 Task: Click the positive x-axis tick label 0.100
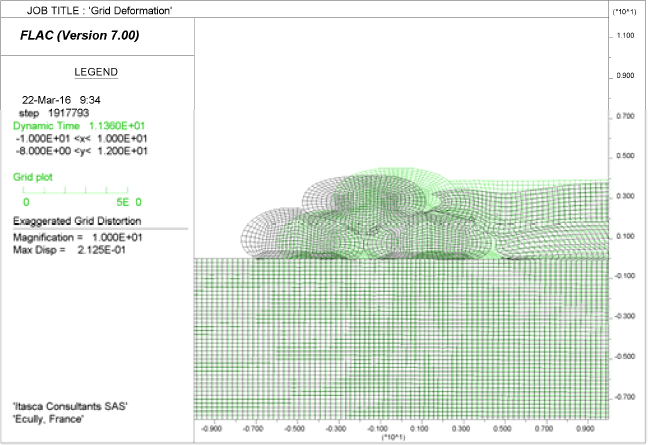click(419, 428)
